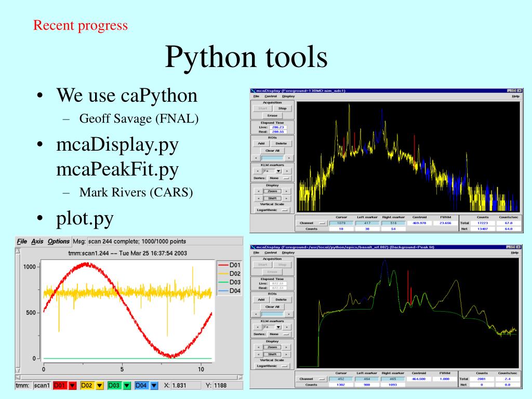This screenshot has height=399, width=532.
Task: Zoom out arrow in 13BMD mcaDisplay window
Action: coord(259,191)
